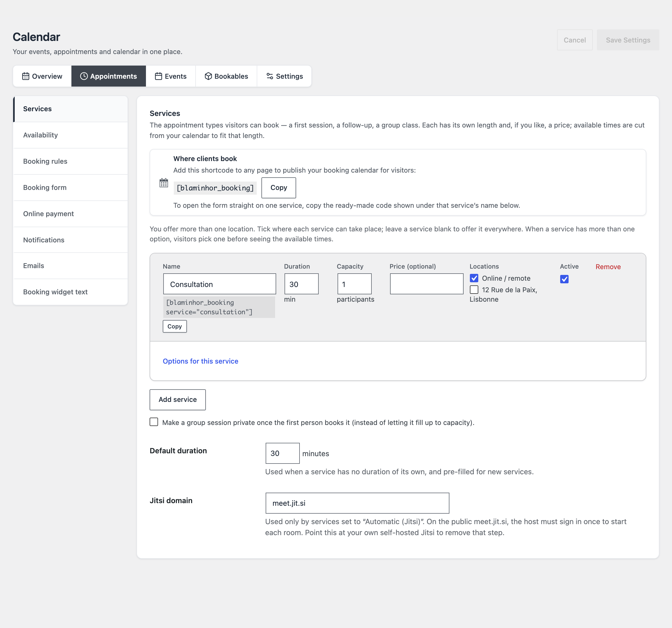The height and width of the screenshot is (628, 672).
Task: Toggle the Online / remote location checkbox
Action: pyautogui.click(x=474, y=278)
